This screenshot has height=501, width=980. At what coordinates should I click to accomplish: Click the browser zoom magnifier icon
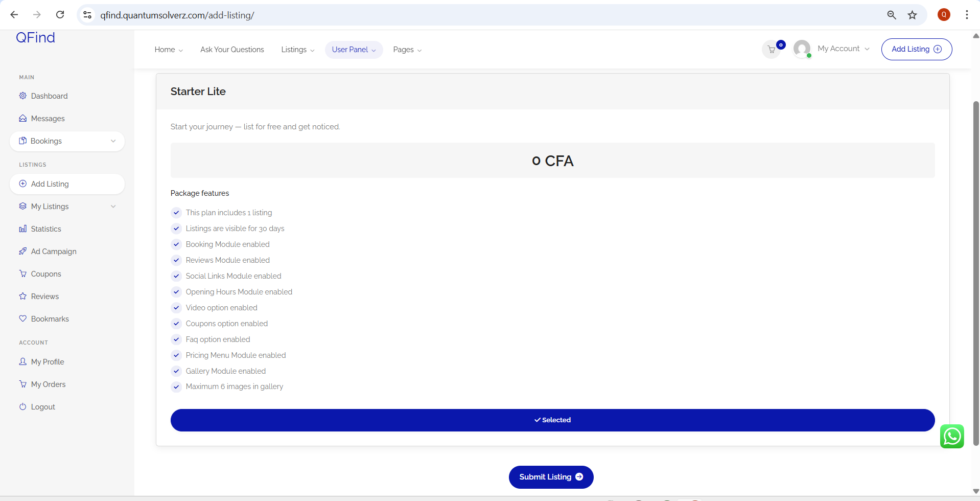[x=892, y=15]
